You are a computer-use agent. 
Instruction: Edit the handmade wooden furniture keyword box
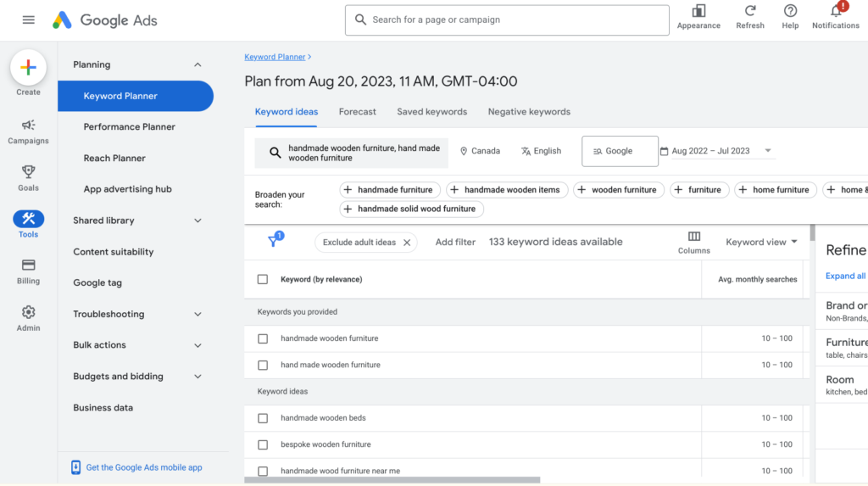[x=351, y=153]
